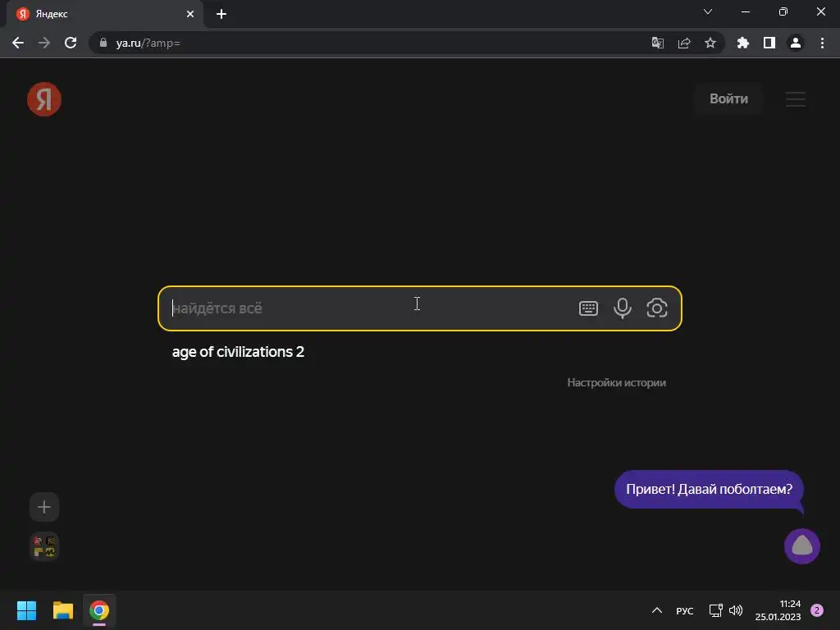Open Настройки истории link
Screen dimensions: 840x630
(617, 382)
